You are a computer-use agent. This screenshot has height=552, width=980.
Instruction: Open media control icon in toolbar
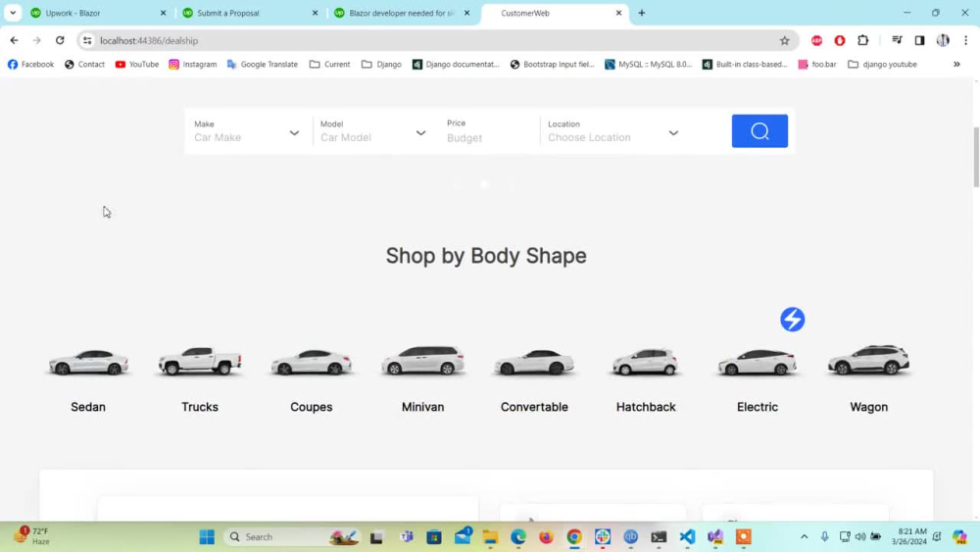897,40
